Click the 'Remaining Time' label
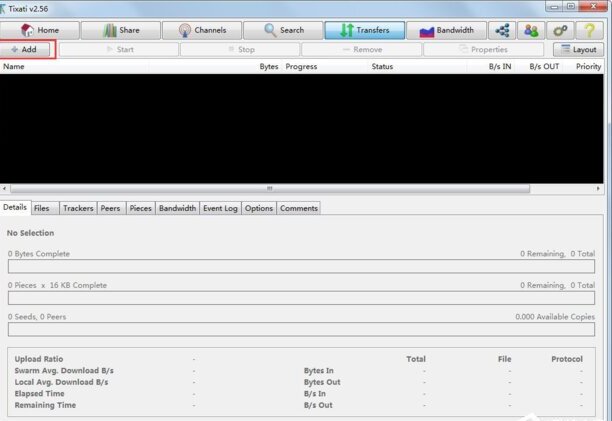 click(45, 405)
